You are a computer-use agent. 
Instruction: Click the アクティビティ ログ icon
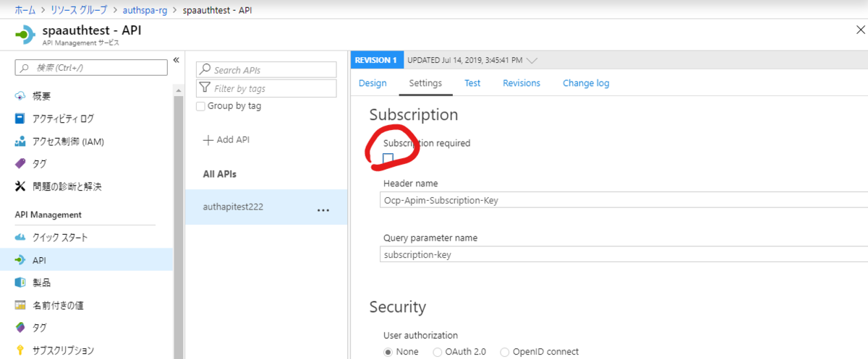(x=21, y=118)
